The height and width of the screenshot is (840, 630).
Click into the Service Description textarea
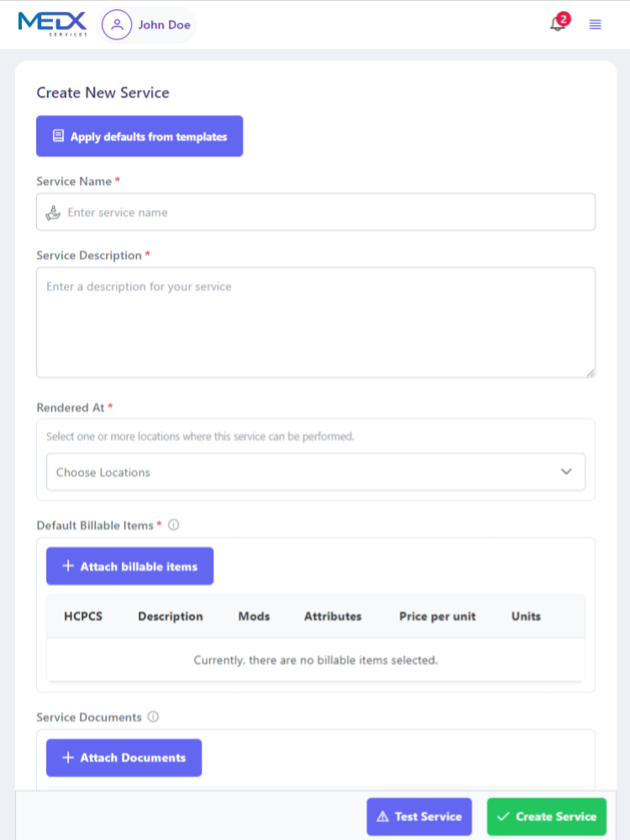coord(315,323)
